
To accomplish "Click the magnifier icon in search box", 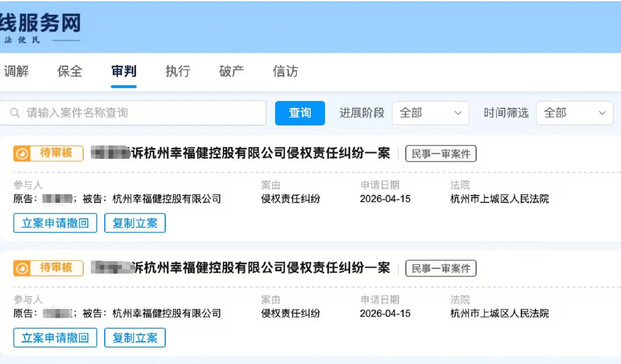I will (15, 113).
